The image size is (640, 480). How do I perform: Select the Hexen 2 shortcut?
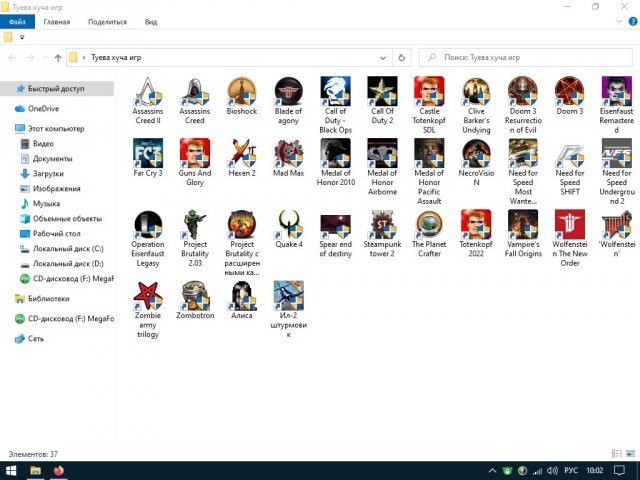(x=242, y=158)
